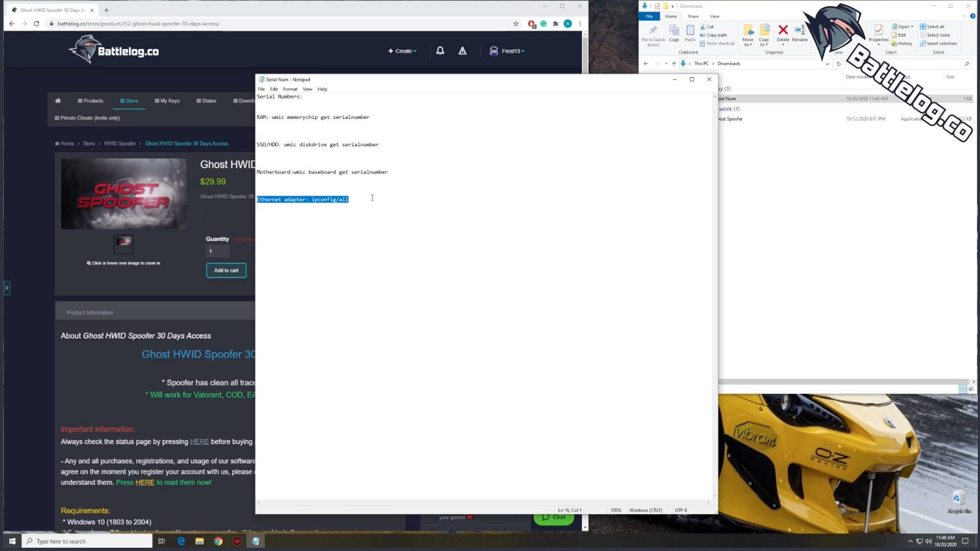The height and width of the screenshot is (551, 980).
Task: Reload the page in Chrome
Action: click(x=37, y=24)
